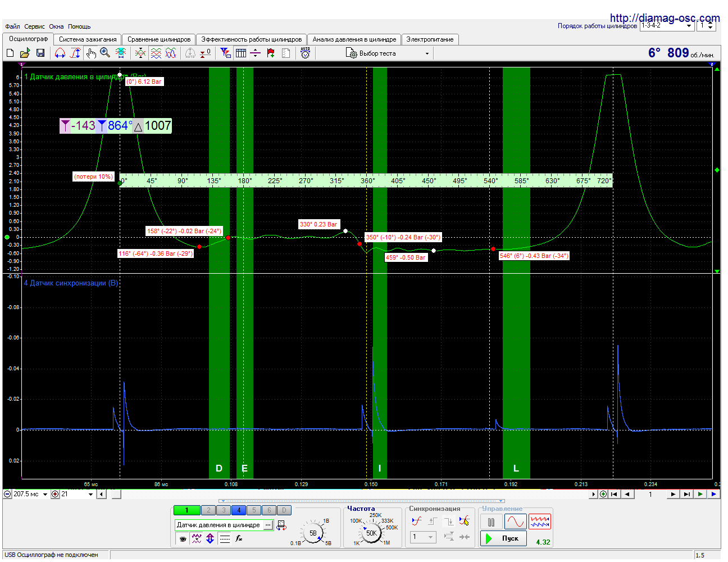The image size is (728, 562).
Task: Click the pause button in Управление
Action: coord(492,522)
